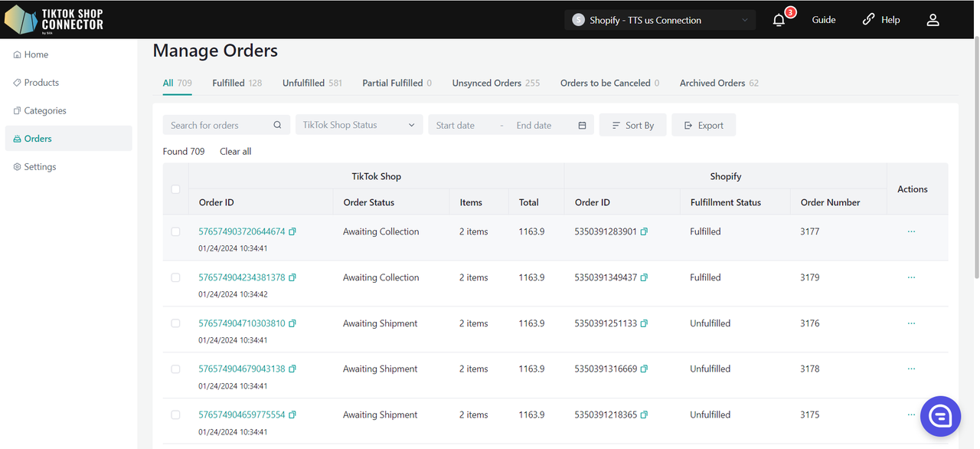Viewport: 980px width, 449px height.
Task: Click the TikTok Shop Connector logo
Action: (54, 20)
